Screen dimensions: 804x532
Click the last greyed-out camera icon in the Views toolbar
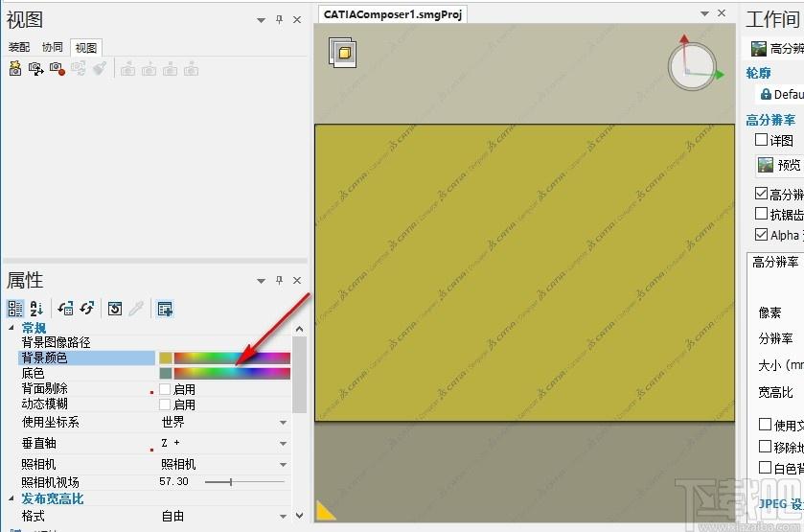click(191, 69)
